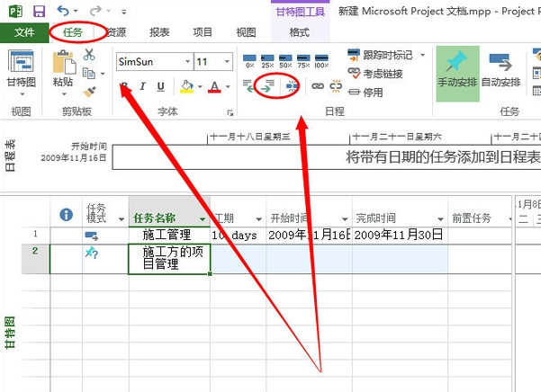Switch to the 报表 ribbon tab
This screenshot has height=392, width=541.
tap(159, 32)
